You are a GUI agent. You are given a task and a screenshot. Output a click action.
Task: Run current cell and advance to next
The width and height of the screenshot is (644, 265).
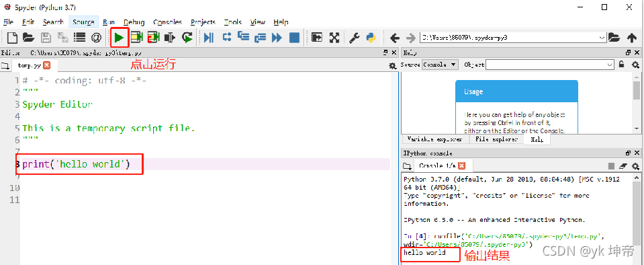click(153, 38)
